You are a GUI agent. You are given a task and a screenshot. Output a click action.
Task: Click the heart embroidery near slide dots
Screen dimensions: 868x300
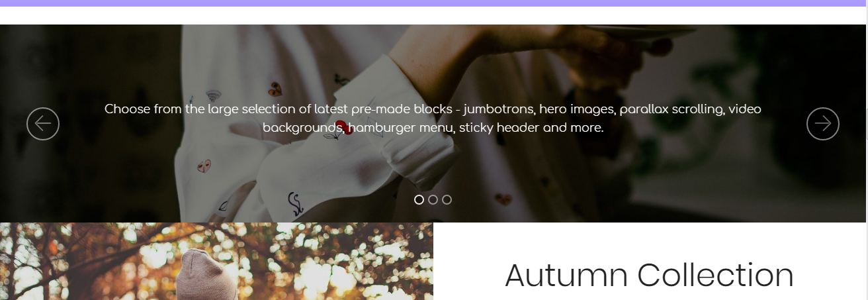(503, 198)
